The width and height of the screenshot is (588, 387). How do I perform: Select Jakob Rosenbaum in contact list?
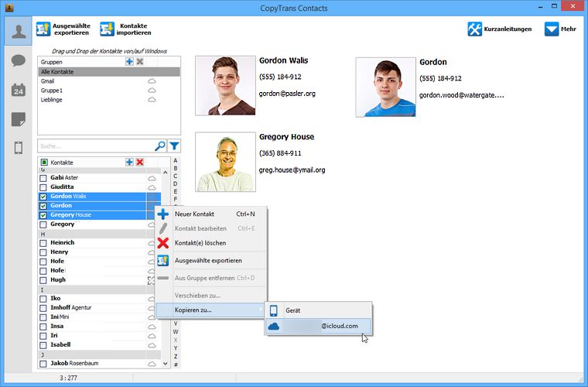74,363
